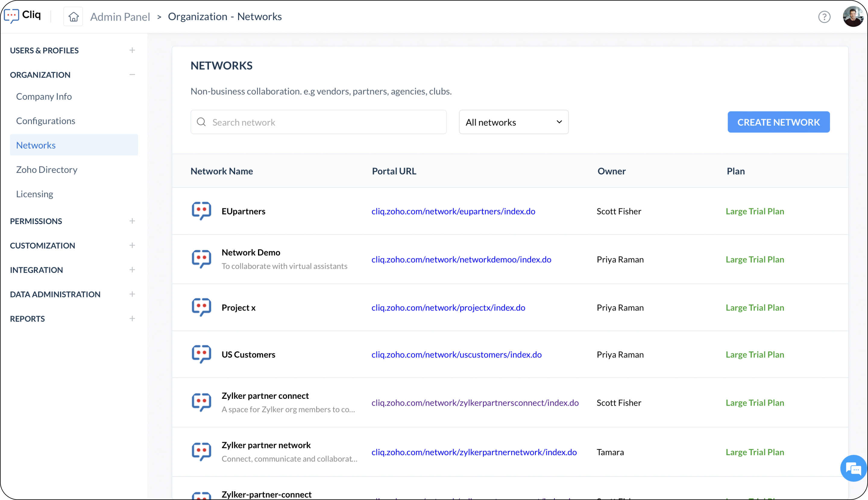Open the zylkerpartnersconnect portal URL
Image resolution: width=868 pixels, height=500 pixels.
pyautogui.click(x=475, y=402)
